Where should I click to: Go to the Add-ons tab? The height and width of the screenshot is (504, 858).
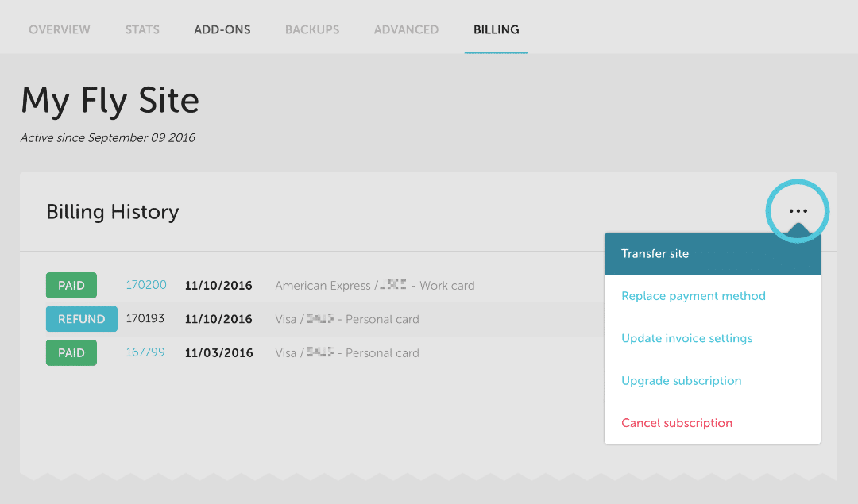pyautogui.click(x=222, y=29)
